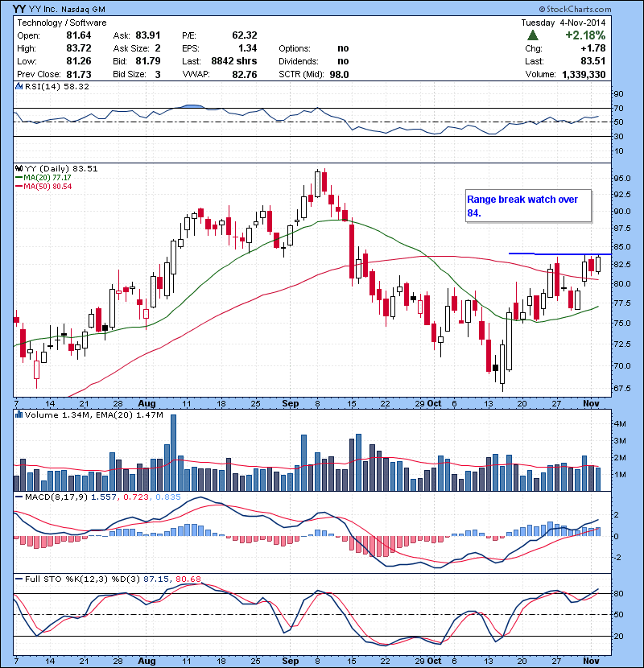Click the SCTR (Mid) value 98.0
The image size is (644, 668).
[x=339, y=75]
